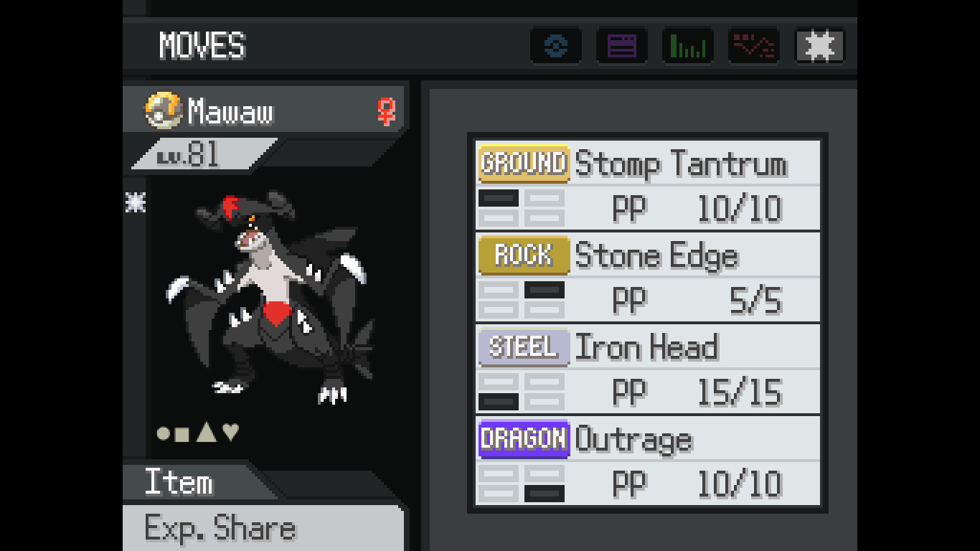Choose the Iron Head move

pos(648,369)
